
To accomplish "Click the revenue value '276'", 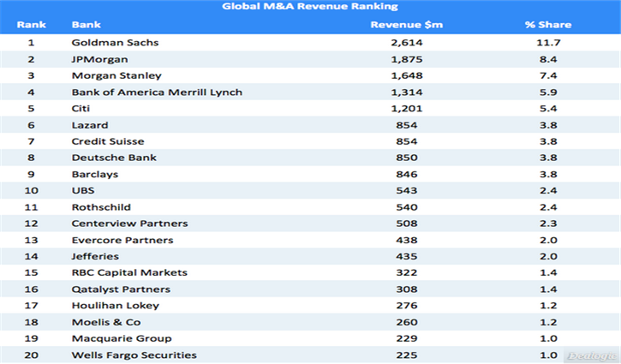I will pos(407,306).
